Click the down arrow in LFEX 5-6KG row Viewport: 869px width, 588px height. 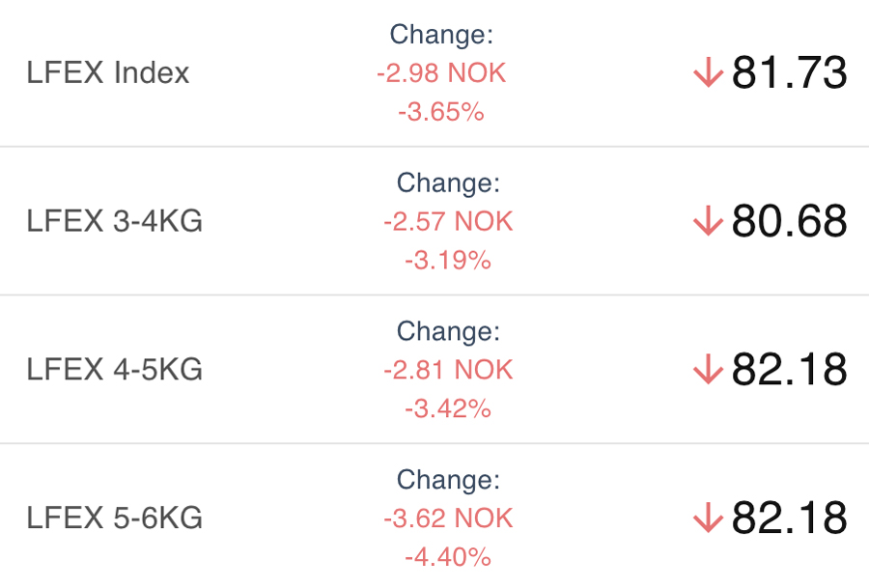[708, 518]
